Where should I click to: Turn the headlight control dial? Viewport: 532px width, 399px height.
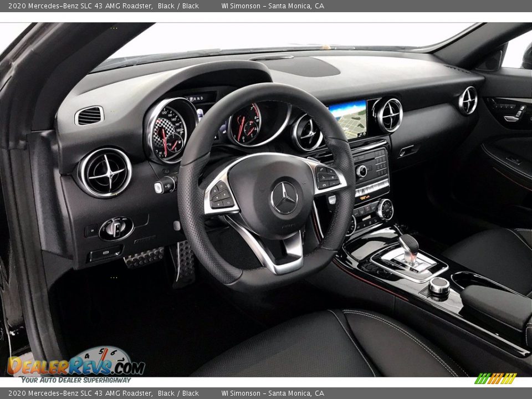(115, 228)
